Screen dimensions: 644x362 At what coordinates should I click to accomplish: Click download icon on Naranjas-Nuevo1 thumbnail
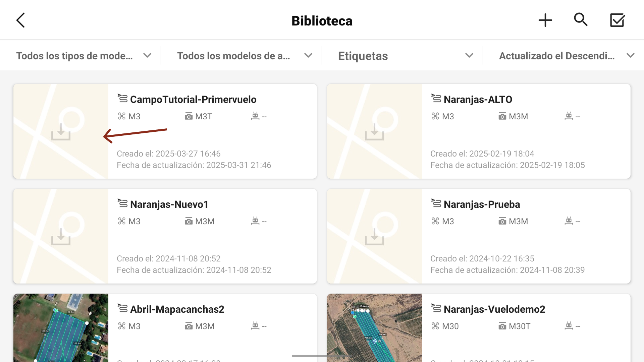tap(61, 237)
